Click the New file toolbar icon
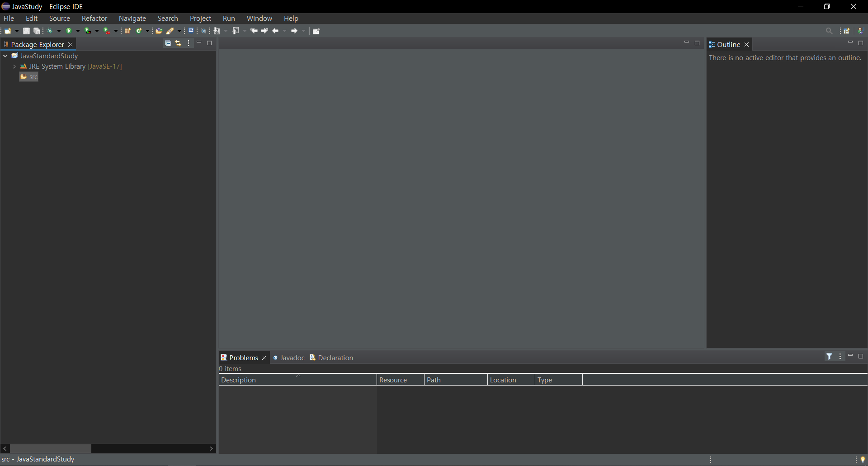This screenshot has height=466, width=868. pos(8,31)
